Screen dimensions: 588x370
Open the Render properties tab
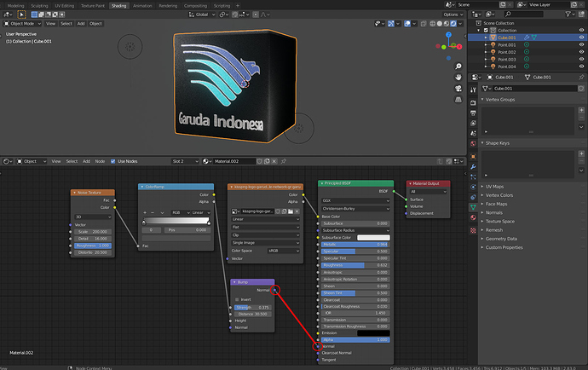[473, 102]
